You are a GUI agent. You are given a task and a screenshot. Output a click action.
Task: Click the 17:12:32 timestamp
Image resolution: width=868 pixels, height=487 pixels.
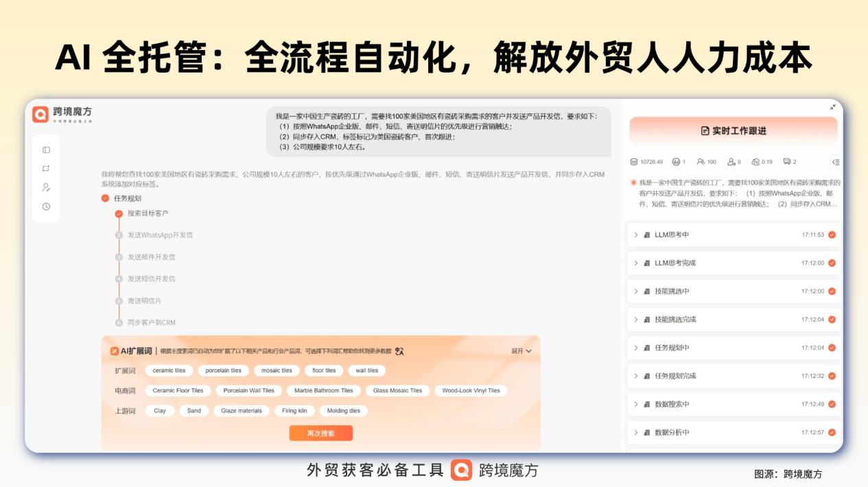(812, 376)
